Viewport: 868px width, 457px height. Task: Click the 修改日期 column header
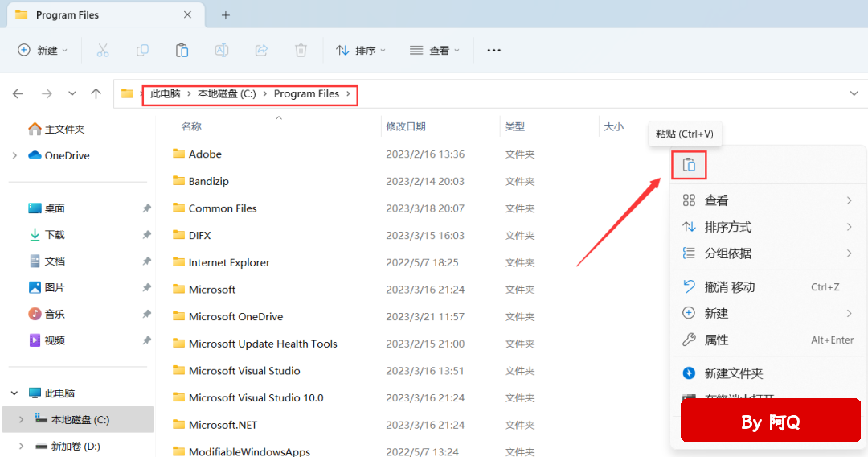[x=406, y=126]
